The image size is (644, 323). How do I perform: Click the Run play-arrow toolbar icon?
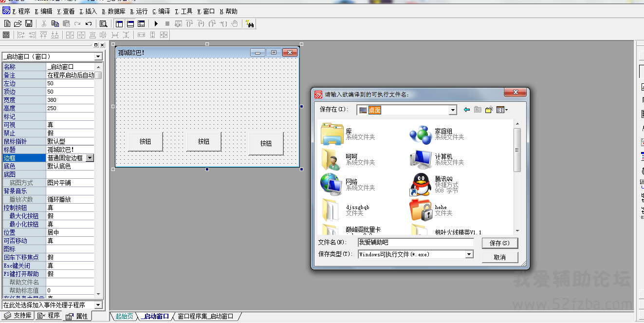(156, 23)
